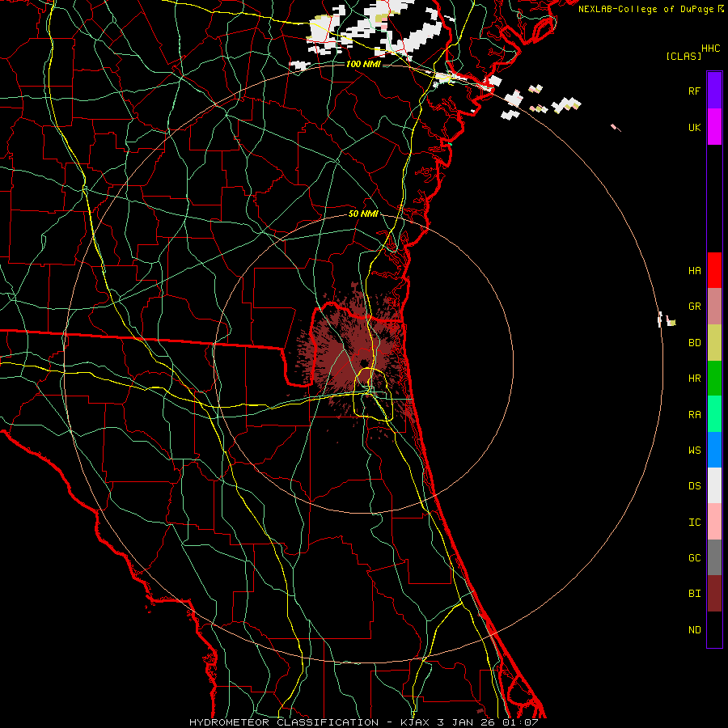The image size is (728, 728).
Task: Click the UK magenta legend swatch
Action: click(x=714, y=127)
